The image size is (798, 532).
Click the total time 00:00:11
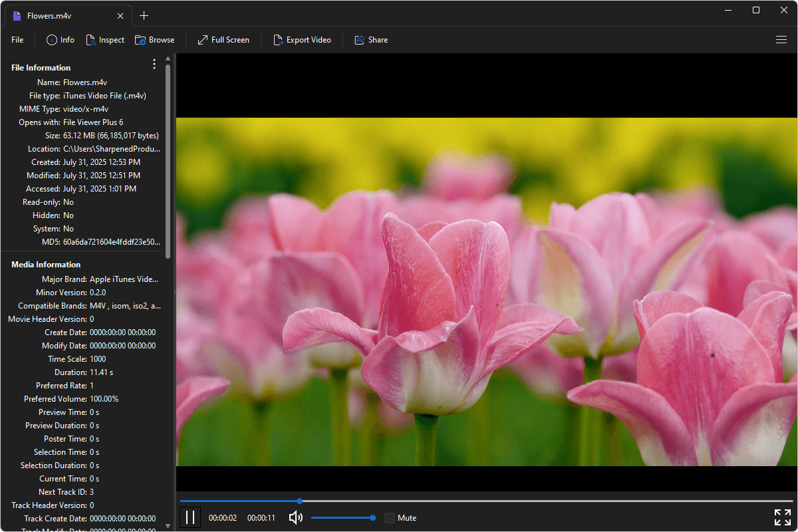tap(261, 518)
